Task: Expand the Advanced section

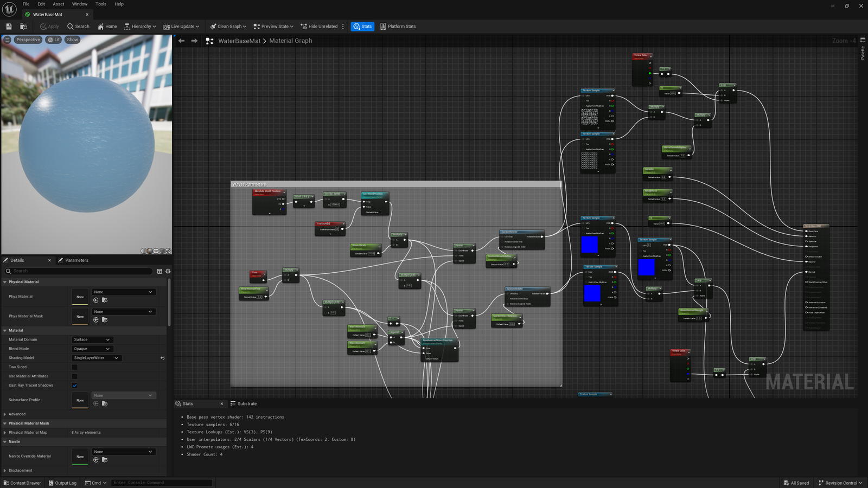Action: coord(16,414)
